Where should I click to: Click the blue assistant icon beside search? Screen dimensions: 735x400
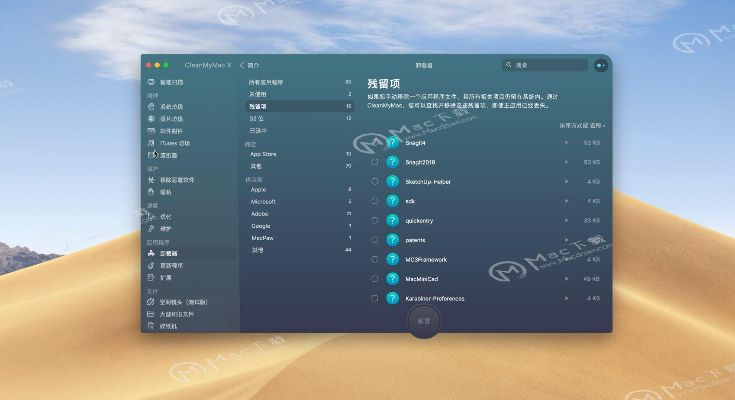coord(600,65)
